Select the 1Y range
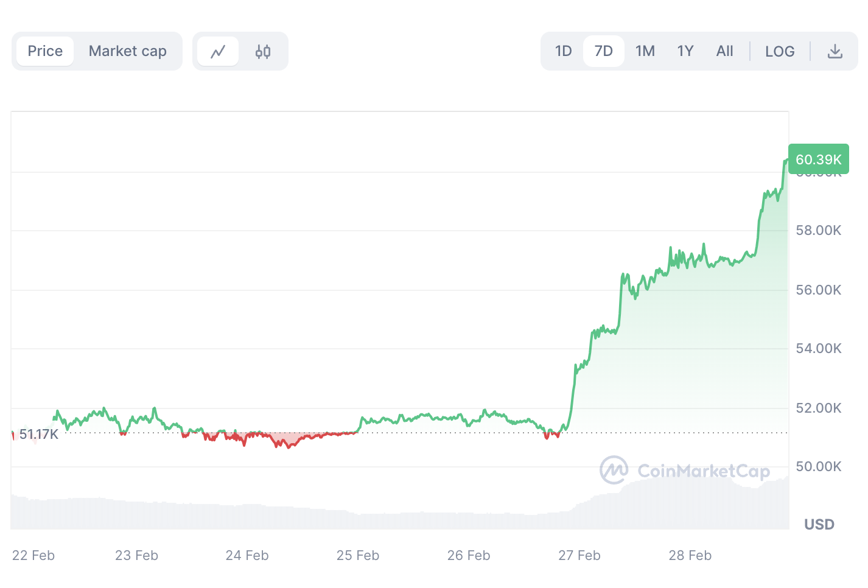This screenshot has height=588, width=868. [685, 51]
